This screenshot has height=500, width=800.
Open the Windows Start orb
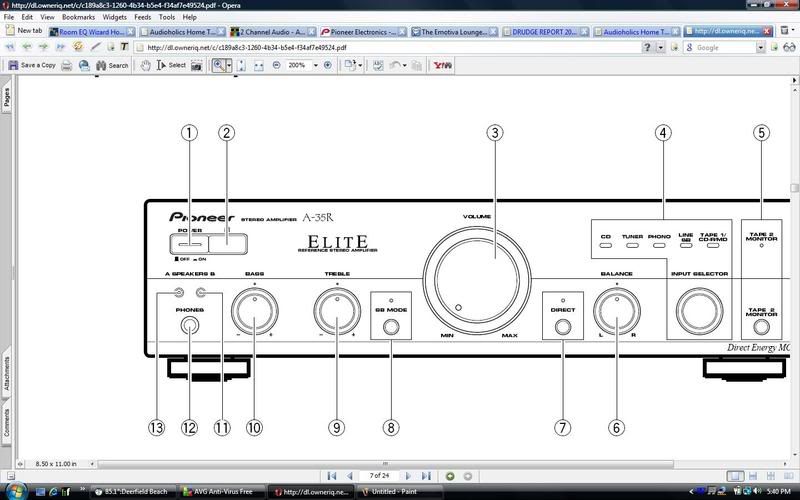pyautogui.click(x=15, y=491)
